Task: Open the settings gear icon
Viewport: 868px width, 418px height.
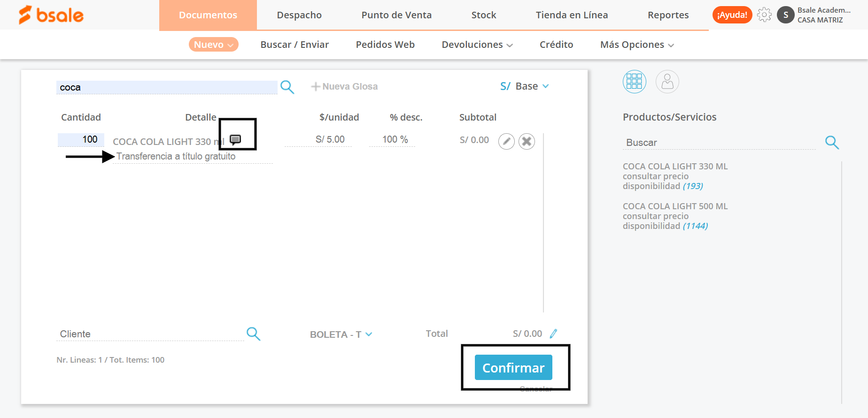Action: pyautogui.click(x=764, y=15)
